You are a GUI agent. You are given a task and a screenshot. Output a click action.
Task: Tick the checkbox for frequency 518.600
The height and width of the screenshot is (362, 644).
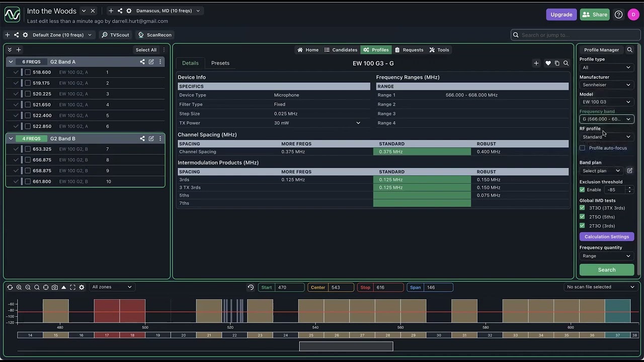coord(28,72)
